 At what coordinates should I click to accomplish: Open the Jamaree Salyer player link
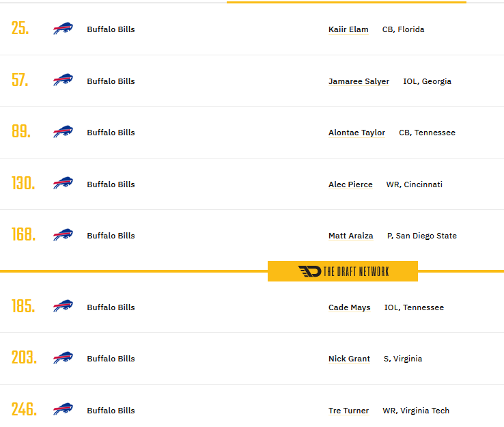[359, 81]
